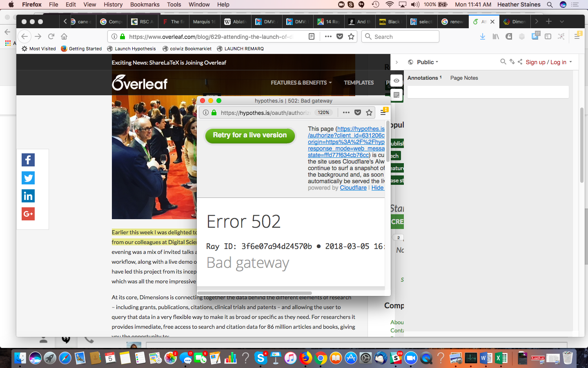Click the main Search input field
Viewport: 588px width, 368px height.
tap(400, 36)
